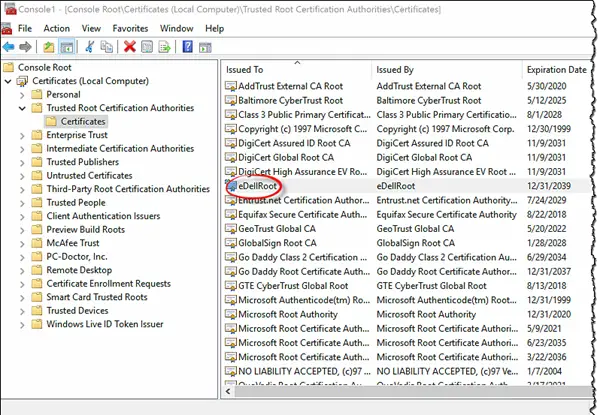
Task: Expand the Windows Live ID Token Issuer folder
Action: pyautogui.click(x=22, y=325)
